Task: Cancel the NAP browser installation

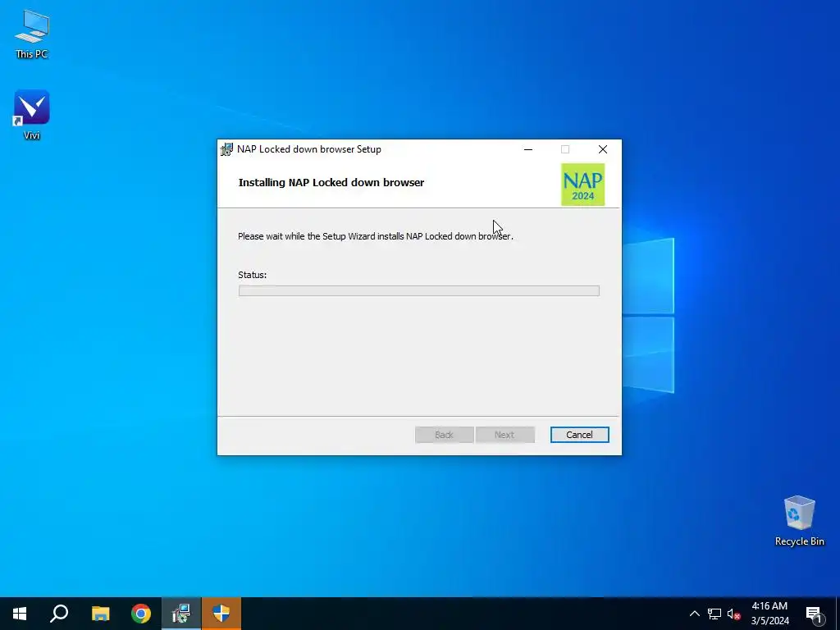Action: pos(580,435)
